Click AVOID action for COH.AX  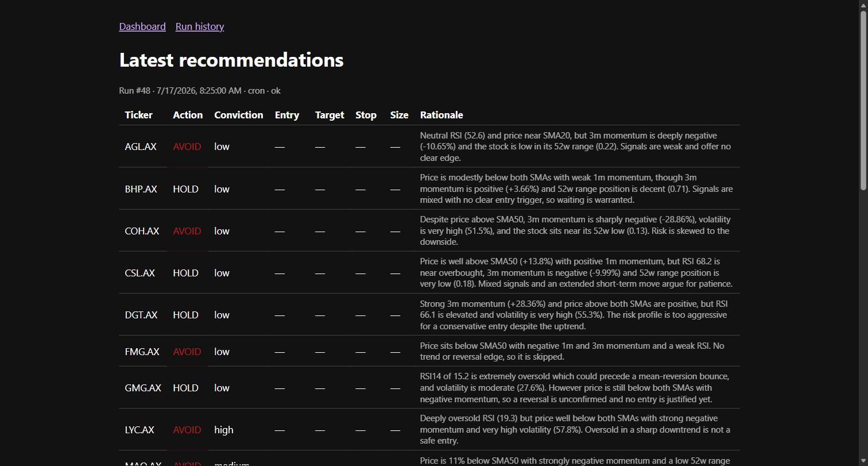[x=187, y=231]
